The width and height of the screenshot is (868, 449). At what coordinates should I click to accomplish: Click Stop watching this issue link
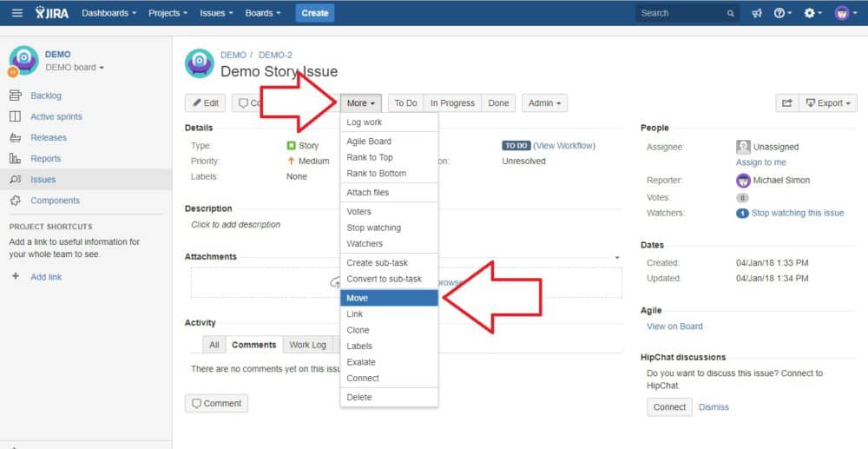tap(797, 213)
